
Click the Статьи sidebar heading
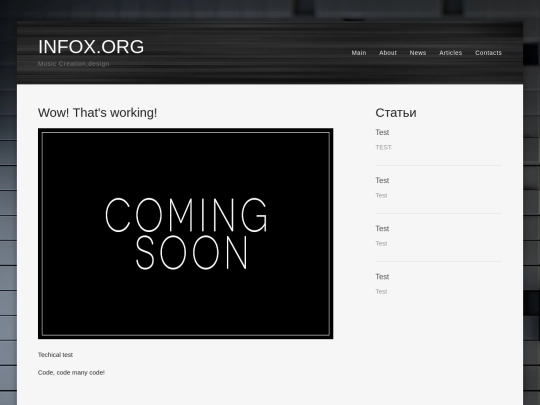point(396,113)
